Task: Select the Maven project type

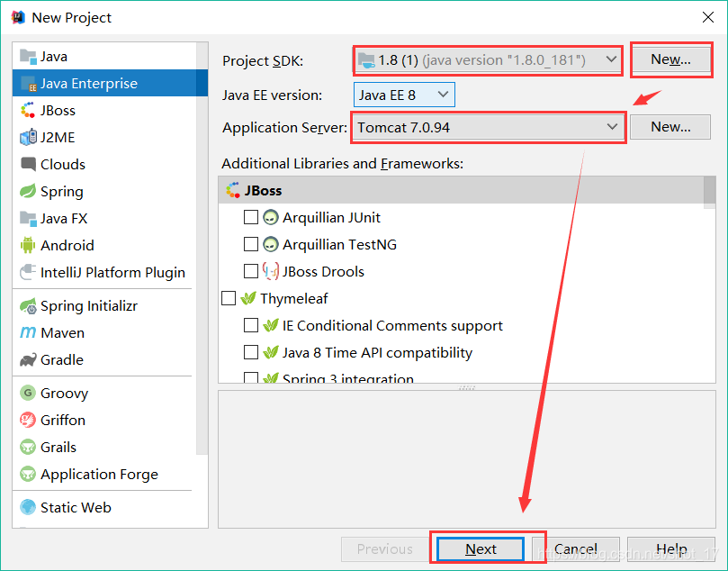Action: click(x=104, y=332)
